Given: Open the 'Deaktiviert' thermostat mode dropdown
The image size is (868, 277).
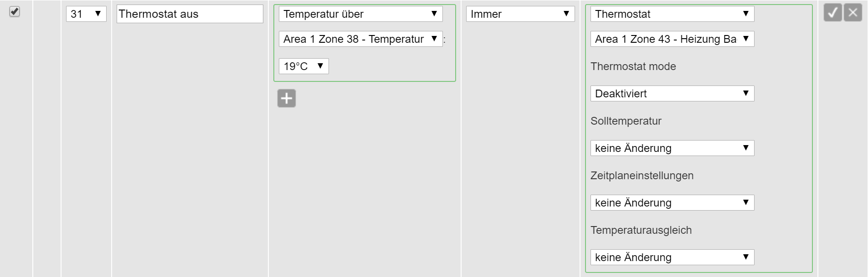Looking at the screenshot, I should click(x=672, y=94).
